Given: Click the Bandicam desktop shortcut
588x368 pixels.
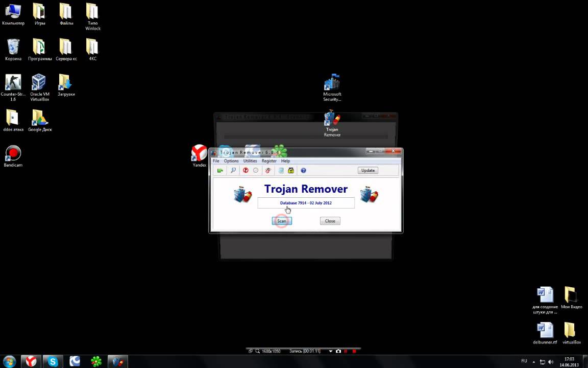Looking at the screenshot, I should (x=13, y=156).
